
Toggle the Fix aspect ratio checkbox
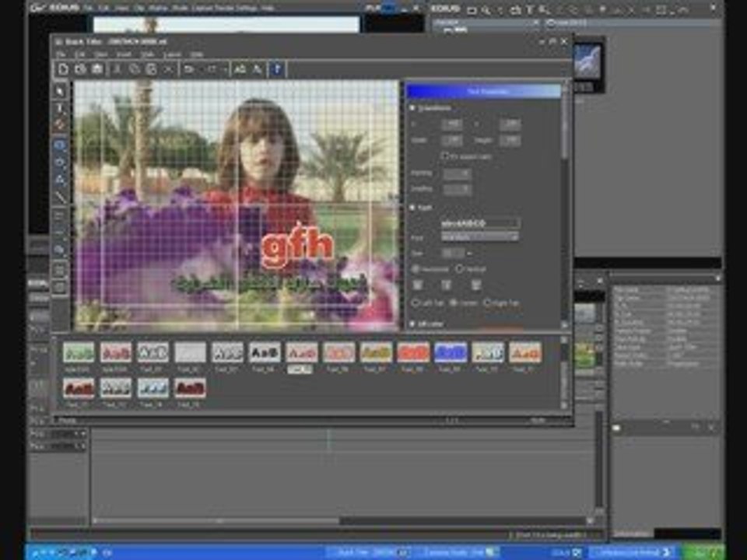point(445,156)
